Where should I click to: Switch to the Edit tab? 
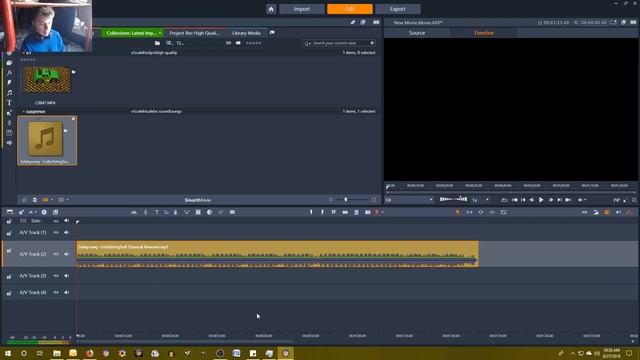[349, 9]
